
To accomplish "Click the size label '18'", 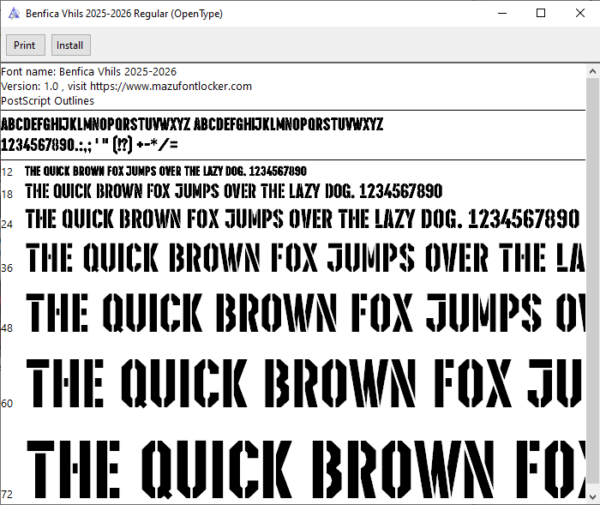I will point(7,194).
